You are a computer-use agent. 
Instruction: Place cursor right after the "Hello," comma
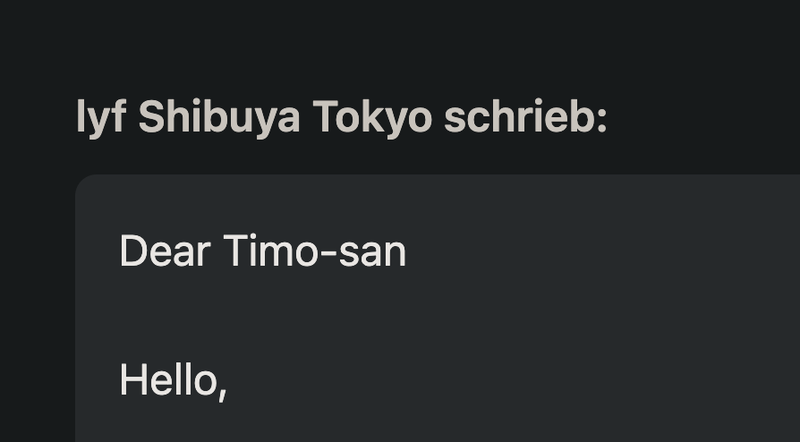pos(229,380)
